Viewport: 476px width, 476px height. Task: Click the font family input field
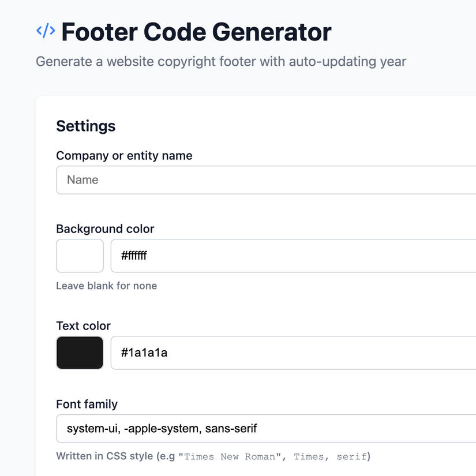(231, 428)
